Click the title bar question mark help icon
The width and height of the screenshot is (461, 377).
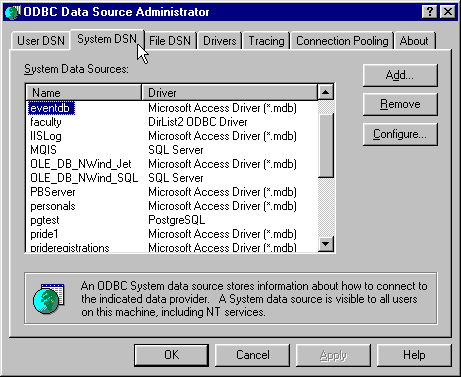pos(430,12)
